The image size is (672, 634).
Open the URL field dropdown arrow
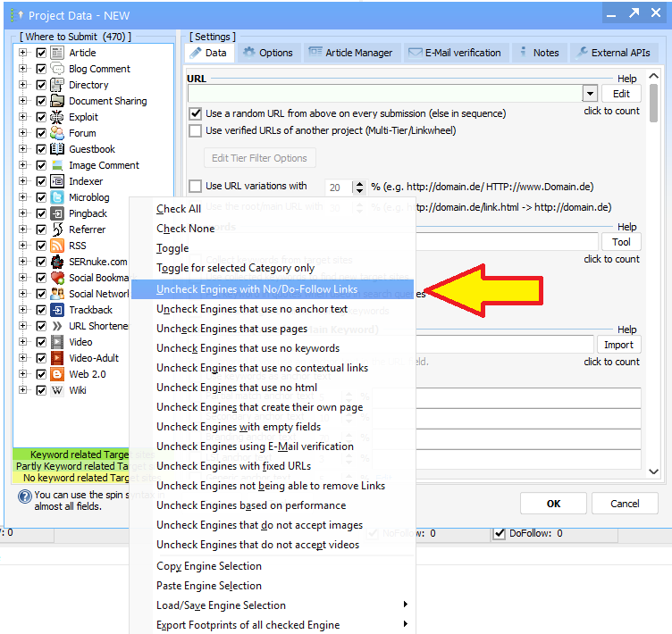(x=590, y=94)
